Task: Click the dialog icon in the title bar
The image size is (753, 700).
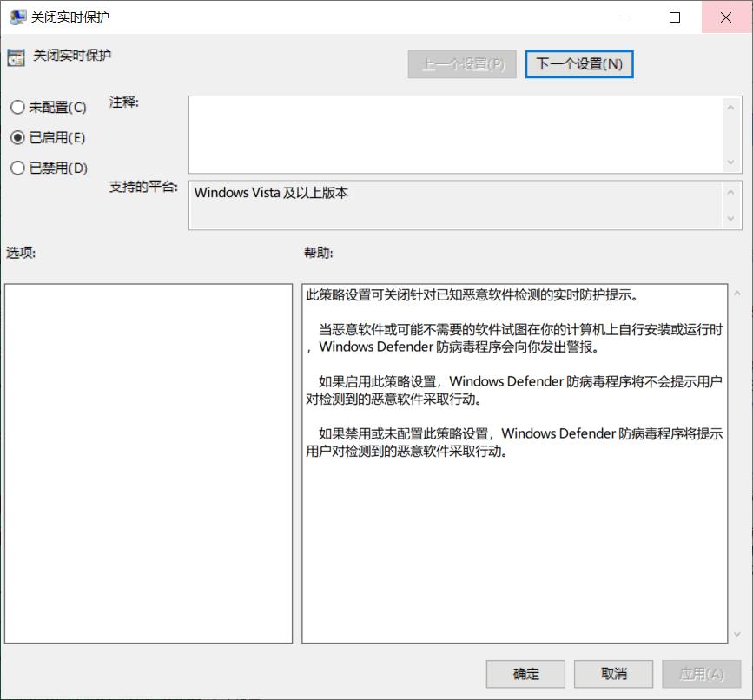Action: coord(17,17)
